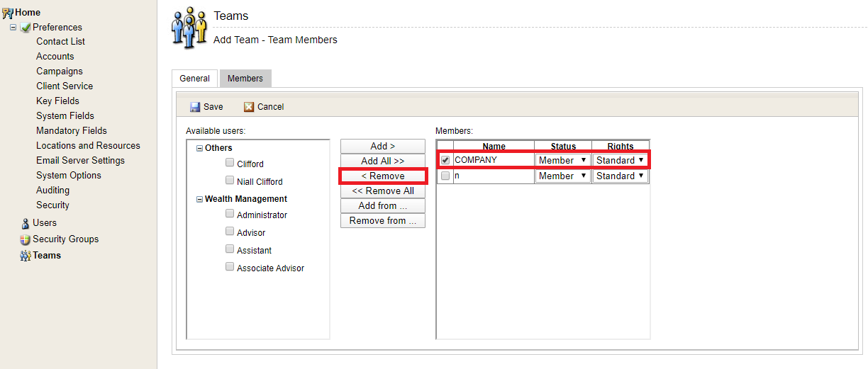Select the Members tab
The height and width of the screenshot is (369, 868).
[x=245, y=79]
